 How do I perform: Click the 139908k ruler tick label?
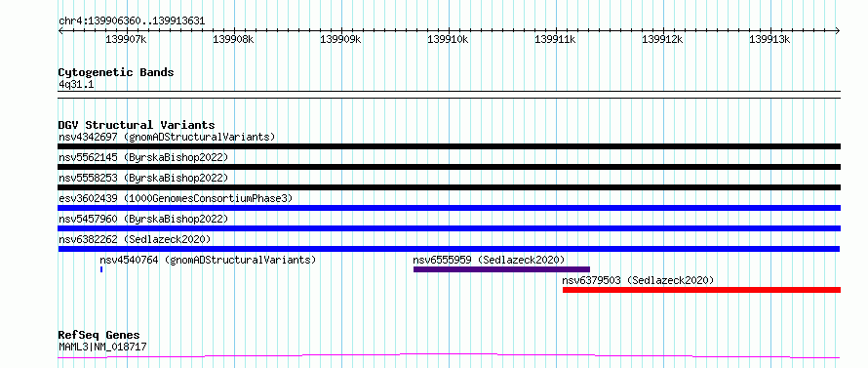point(233,39)
